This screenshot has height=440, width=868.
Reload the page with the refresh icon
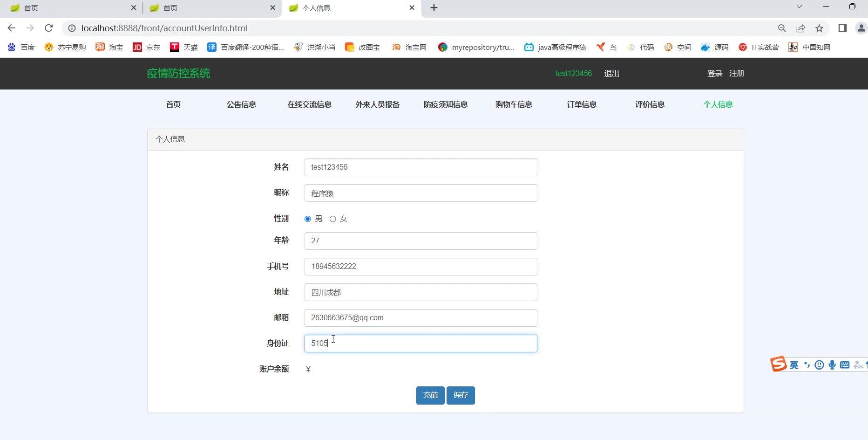tap(49, 28)
